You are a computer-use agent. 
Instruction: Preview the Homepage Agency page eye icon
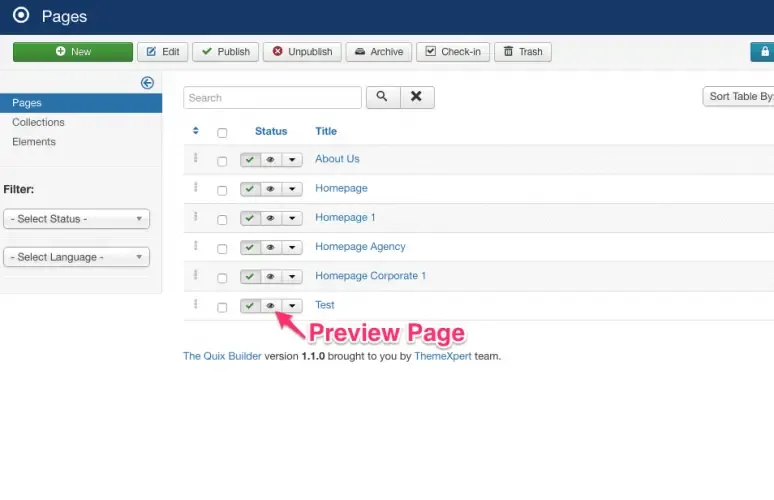point(271,247)
